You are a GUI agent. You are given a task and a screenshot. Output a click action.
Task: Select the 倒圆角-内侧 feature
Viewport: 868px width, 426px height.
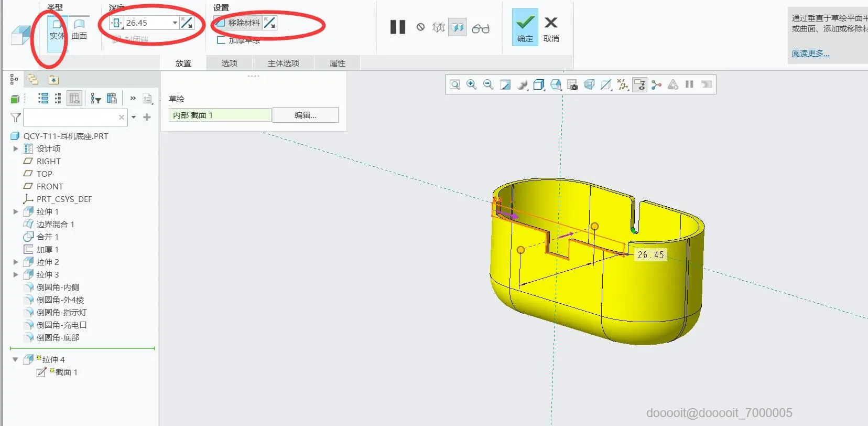58,287
